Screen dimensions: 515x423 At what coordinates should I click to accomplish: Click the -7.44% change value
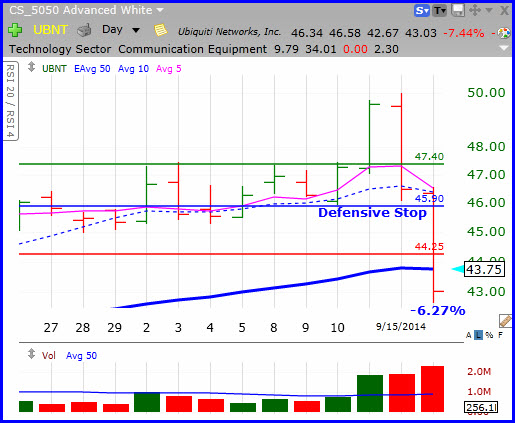coord(464,33)
